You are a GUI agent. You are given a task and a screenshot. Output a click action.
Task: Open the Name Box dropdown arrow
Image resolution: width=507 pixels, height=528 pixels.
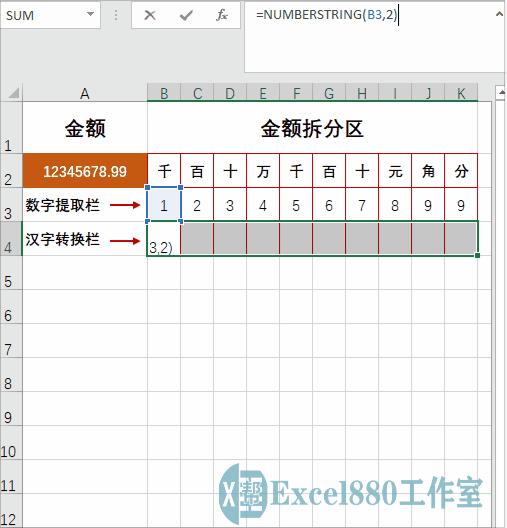click(x=90, y=14)
